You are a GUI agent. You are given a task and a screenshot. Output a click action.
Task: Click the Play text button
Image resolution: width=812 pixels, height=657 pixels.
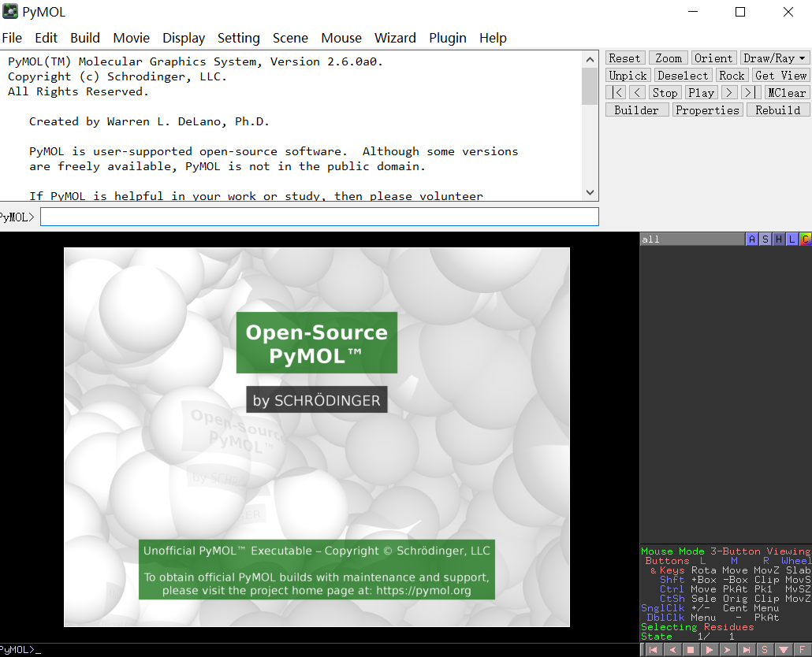click(x=701, y=93)
